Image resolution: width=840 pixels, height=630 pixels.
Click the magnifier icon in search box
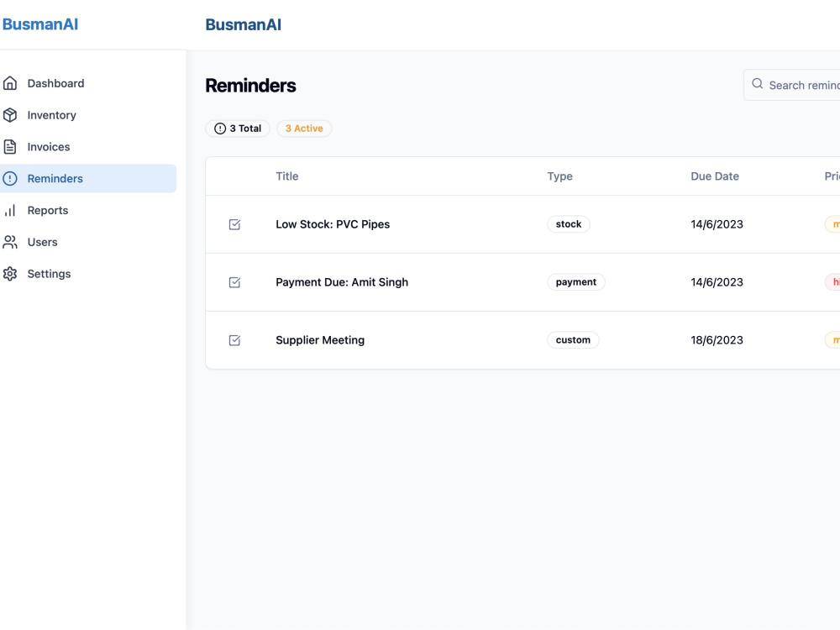coord(757,83)
